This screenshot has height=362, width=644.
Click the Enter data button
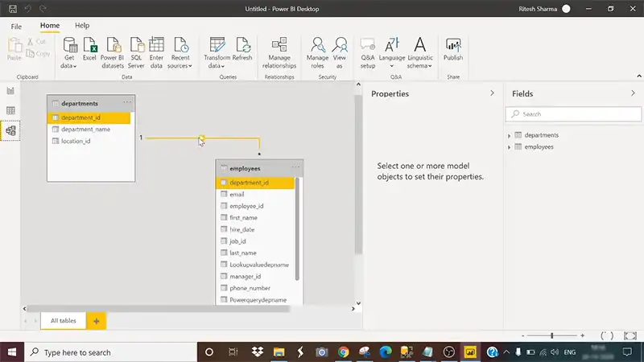(156, 52)
